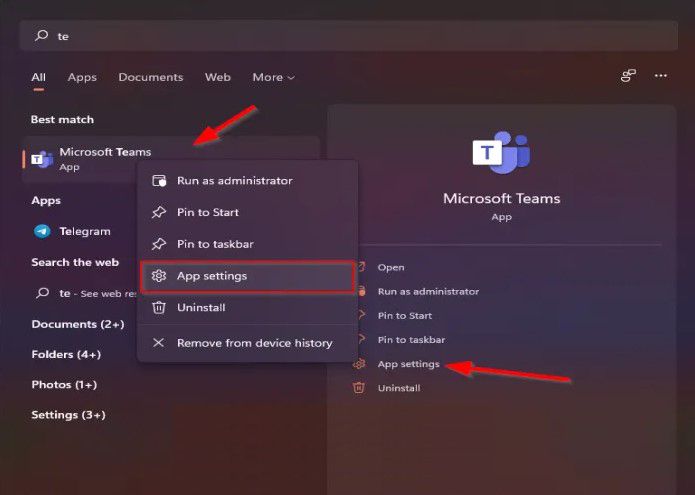Viewport: 695px width, 495px height.
Task: Choose Pin to Start in context menu
Action: [x=208, y=212]
